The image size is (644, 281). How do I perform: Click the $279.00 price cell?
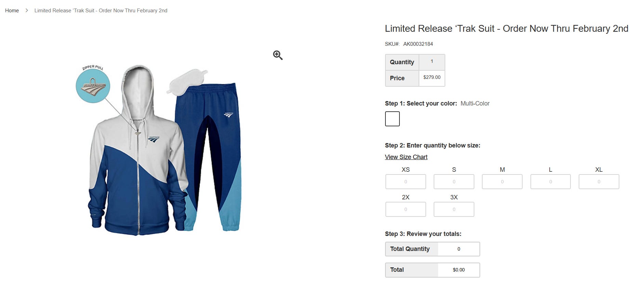tap(432, 78)
